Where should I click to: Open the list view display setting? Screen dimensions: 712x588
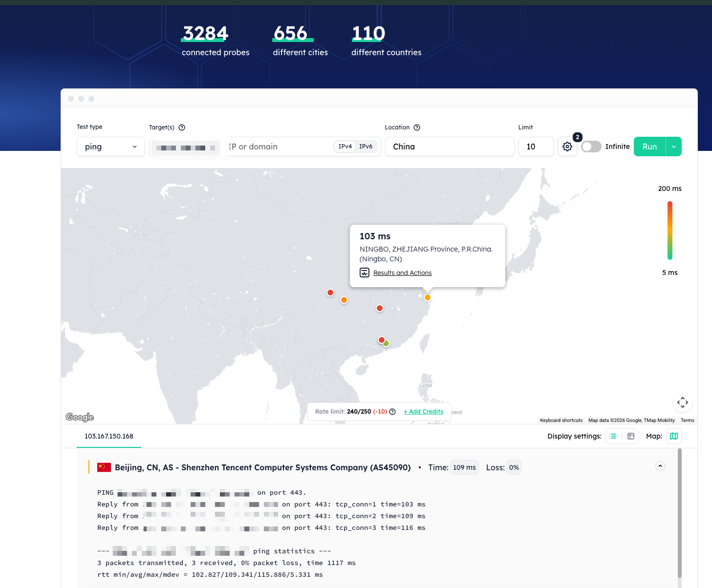tap(613, 436)
